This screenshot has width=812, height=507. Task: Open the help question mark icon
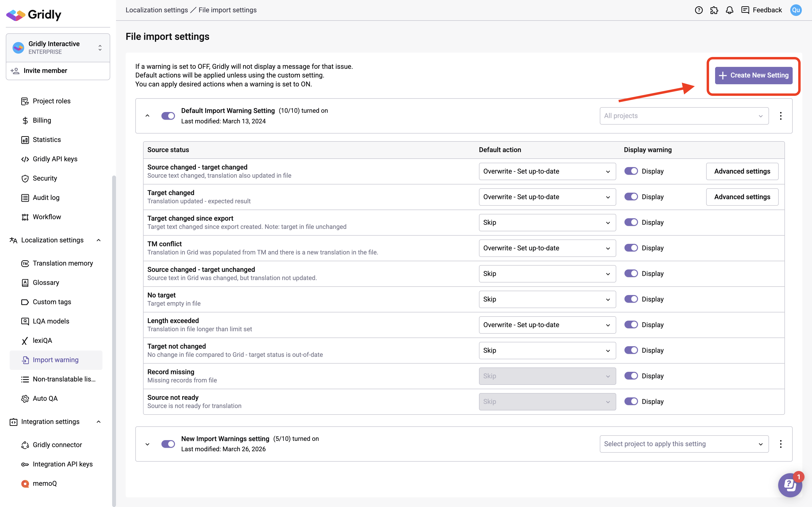tap(699, 10)
